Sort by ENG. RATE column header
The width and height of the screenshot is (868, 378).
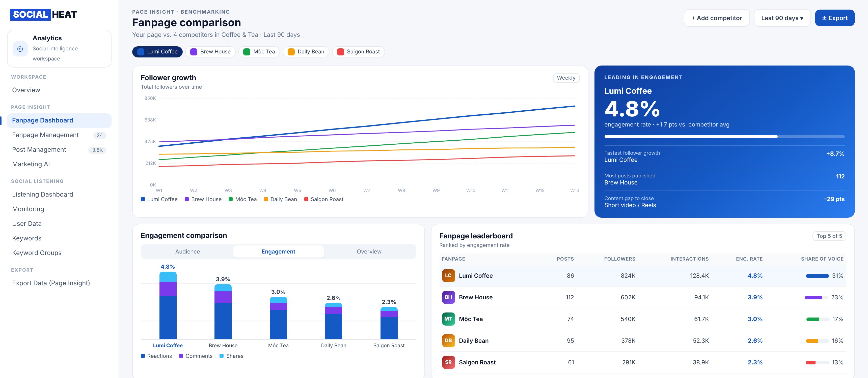(x=749, y=259)
